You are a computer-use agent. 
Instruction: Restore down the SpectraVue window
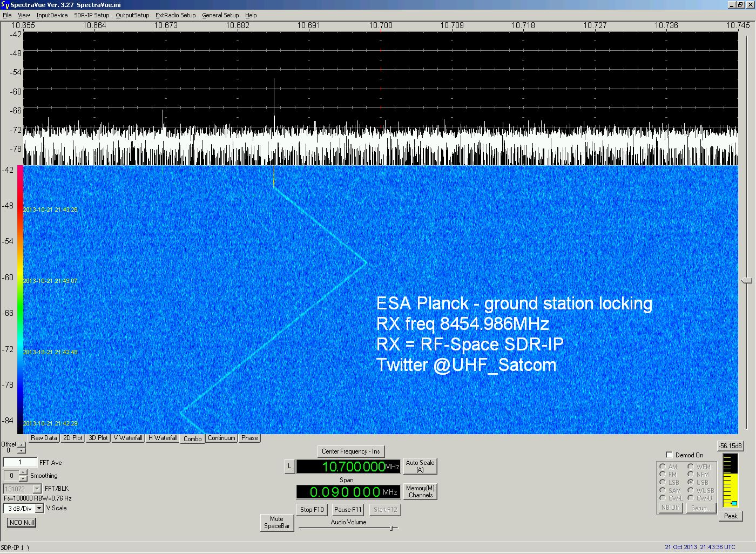740,4
